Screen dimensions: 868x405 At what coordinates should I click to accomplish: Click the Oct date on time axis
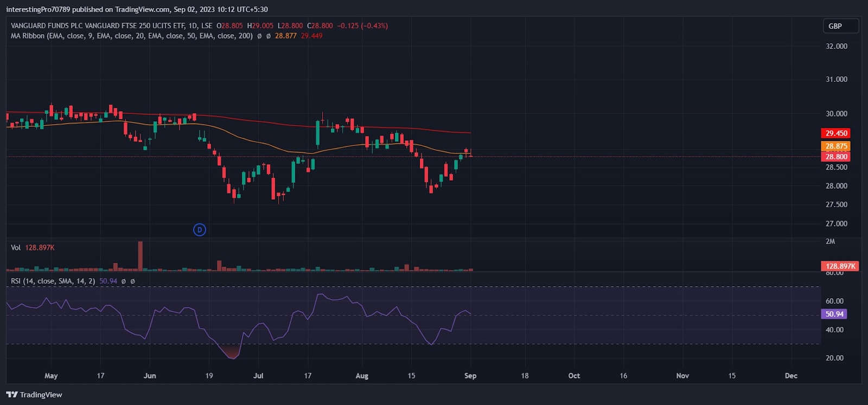574,376
